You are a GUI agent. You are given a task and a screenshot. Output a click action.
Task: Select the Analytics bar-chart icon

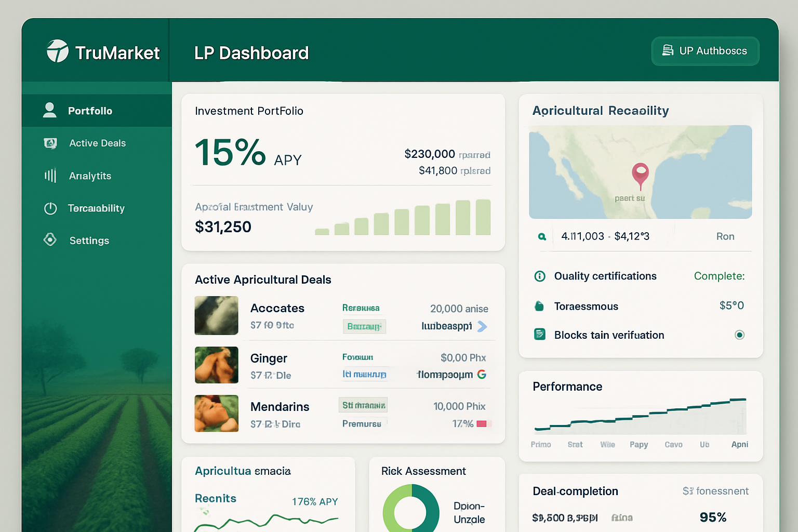coord(50,176)
